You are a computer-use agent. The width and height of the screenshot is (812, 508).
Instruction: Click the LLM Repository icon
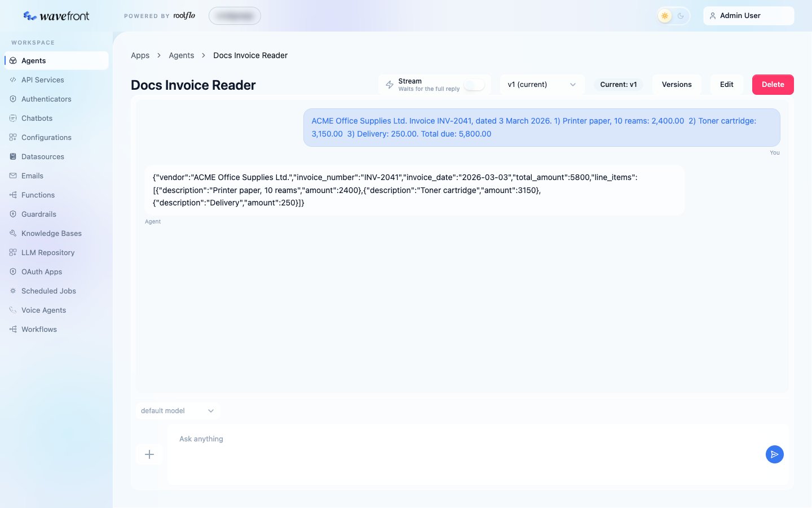[13, 252]
